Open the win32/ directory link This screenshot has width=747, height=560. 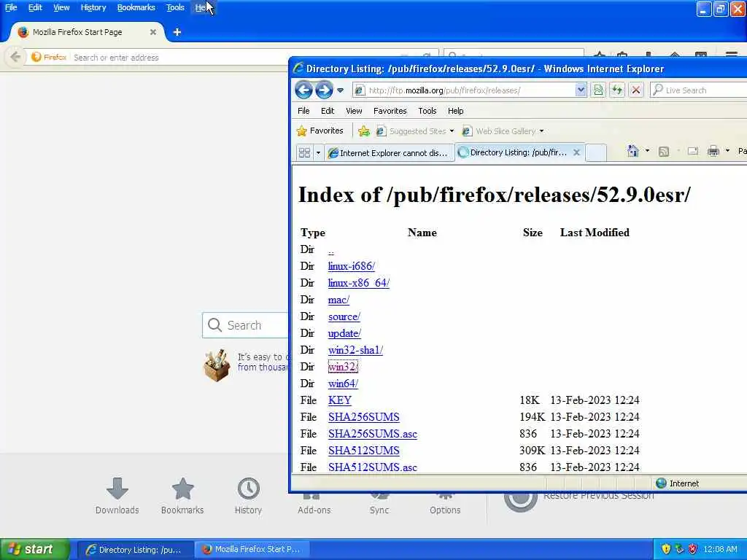(343, 367)
